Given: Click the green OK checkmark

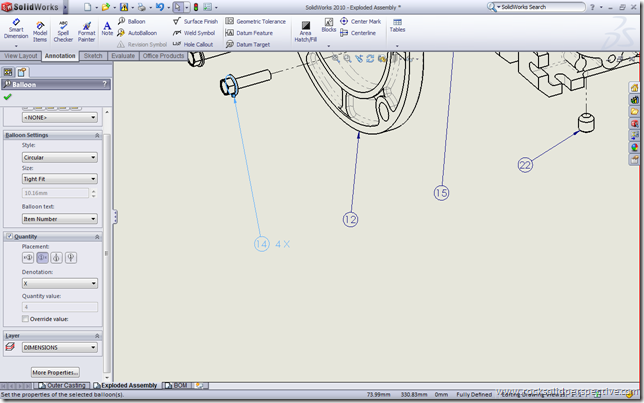Looking at the screenshot, I should point(7,97).
